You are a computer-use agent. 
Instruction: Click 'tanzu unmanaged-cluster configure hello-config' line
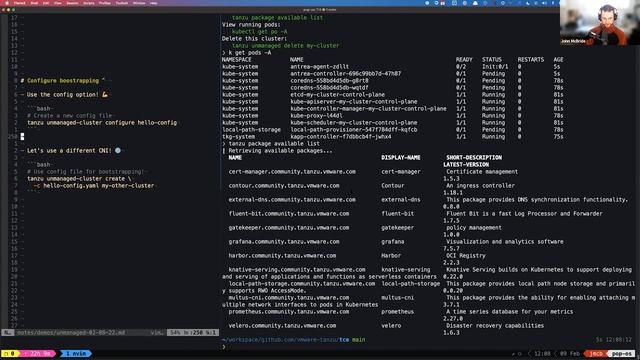(x=102, y=123)
